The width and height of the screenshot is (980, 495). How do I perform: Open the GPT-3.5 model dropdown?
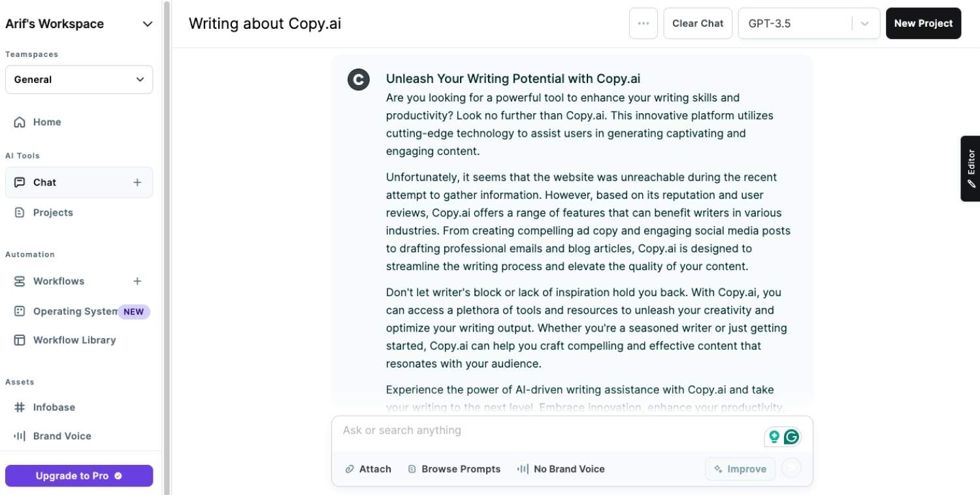click(x=809, y=23)
